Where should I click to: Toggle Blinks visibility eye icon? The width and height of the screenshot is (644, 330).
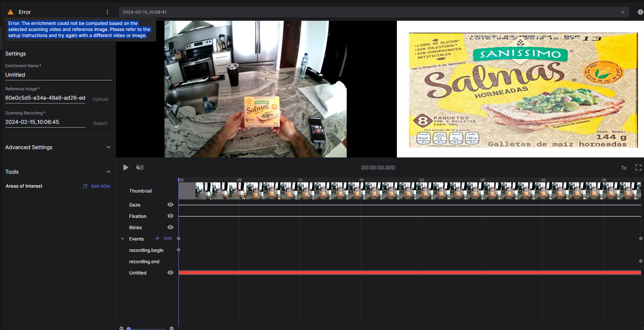pyautogui.click(x=171, y=227)
